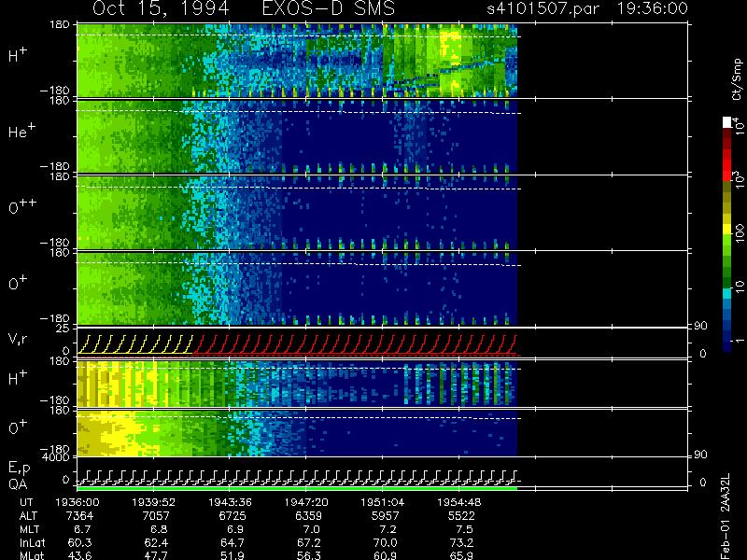Select UT value "1951:04"

(x=382, y=502)
